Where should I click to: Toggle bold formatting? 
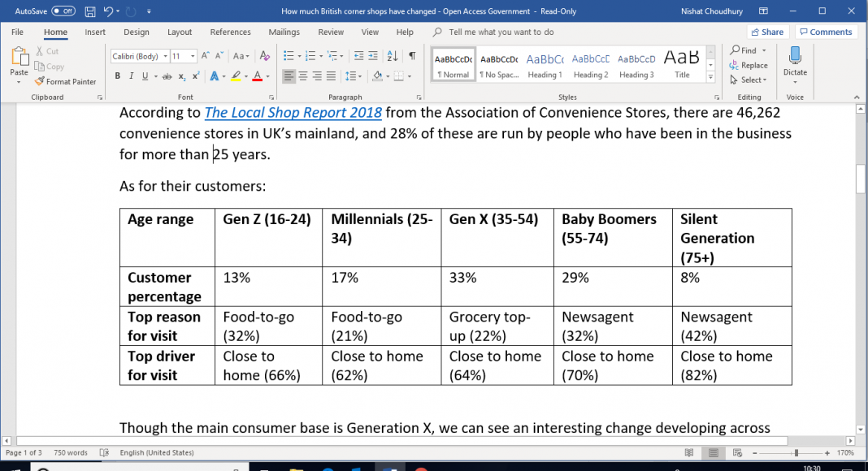click(x=117, y=76)
